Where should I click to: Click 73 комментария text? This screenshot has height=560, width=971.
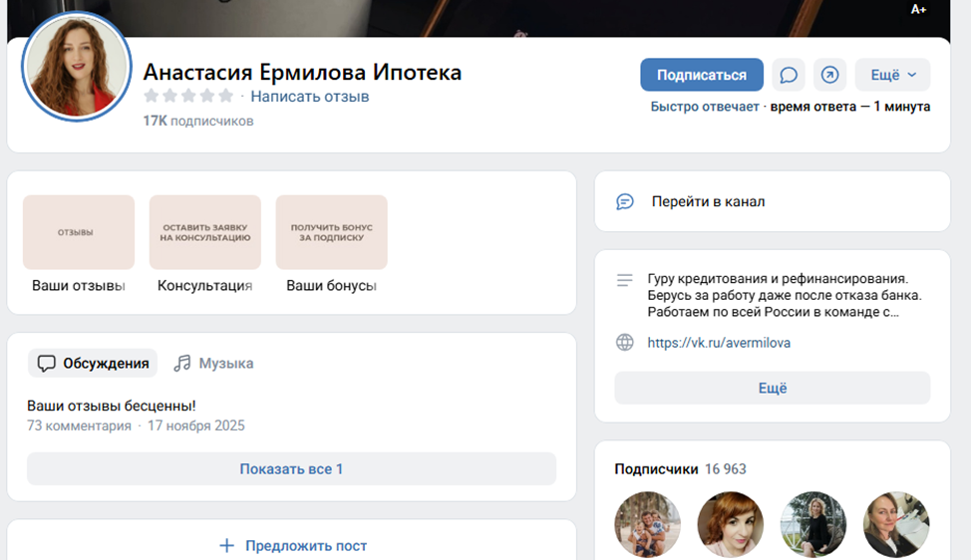point(80,425)
